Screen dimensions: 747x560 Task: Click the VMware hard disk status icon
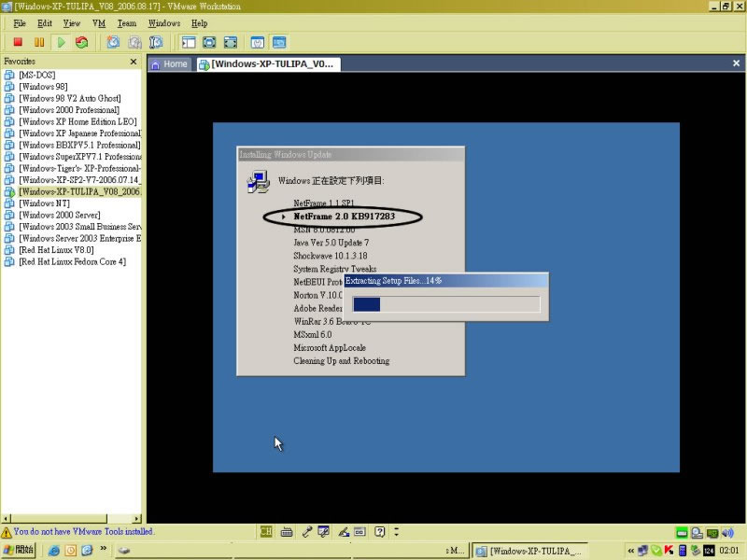(682, 533)
